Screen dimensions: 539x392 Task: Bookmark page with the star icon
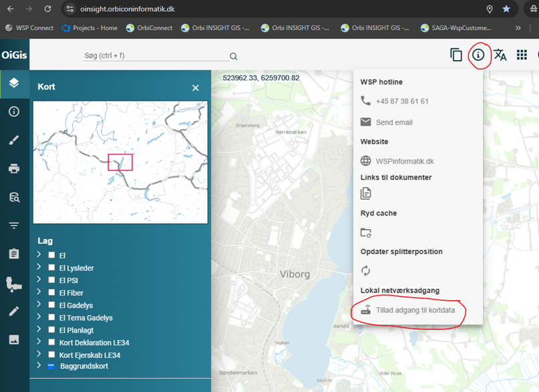coord(506,9)
